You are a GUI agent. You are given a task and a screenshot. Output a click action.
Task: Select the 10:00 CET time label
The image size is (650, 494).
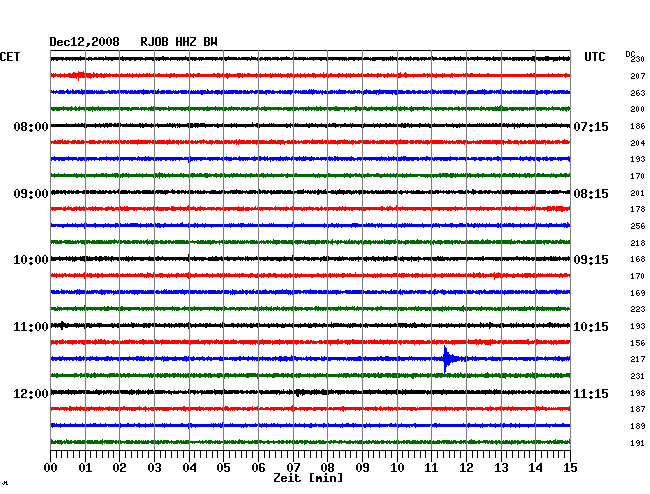click(x=31, y=260)
